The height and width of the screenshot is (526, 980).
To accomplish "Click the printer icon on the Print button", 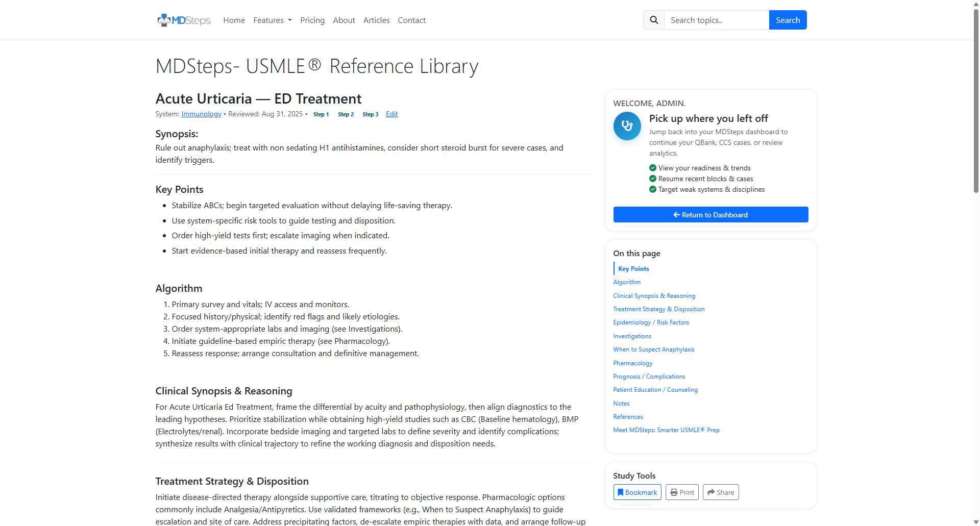I will [675, 492].
